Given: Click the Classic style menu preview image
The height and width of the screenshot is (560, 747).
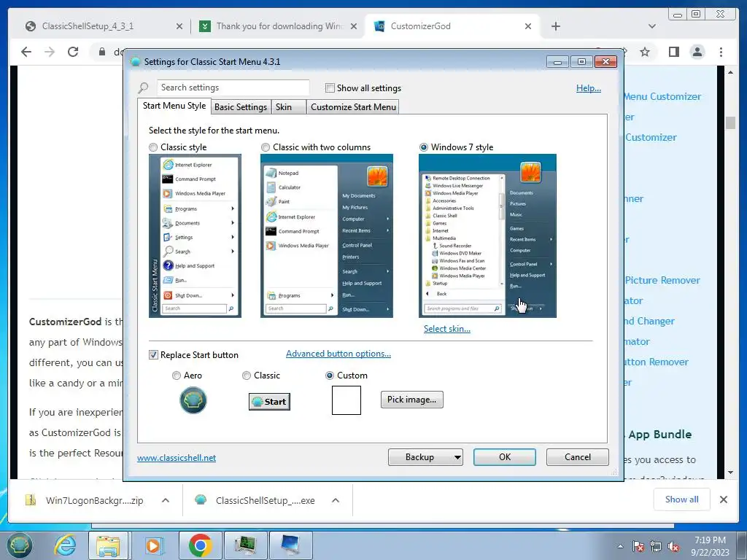Looking at the screenshot, I should (x=195, y=236).
